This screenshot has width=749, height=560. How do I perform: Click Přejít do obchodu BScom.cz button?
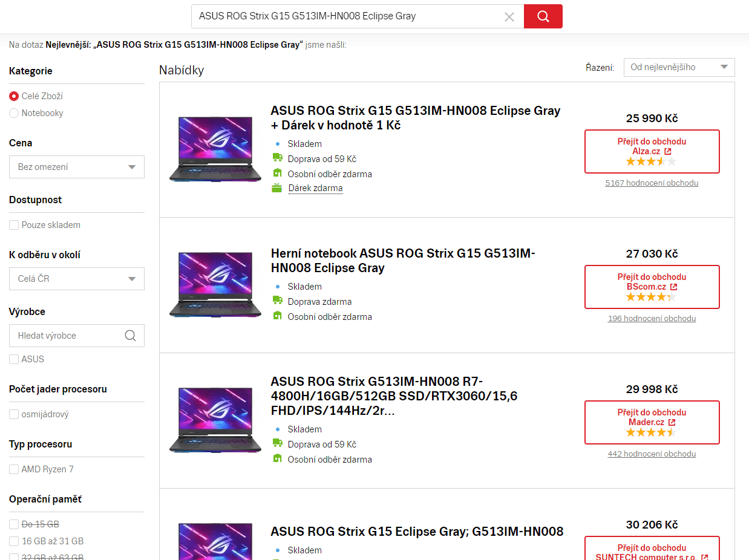[652, 287]
